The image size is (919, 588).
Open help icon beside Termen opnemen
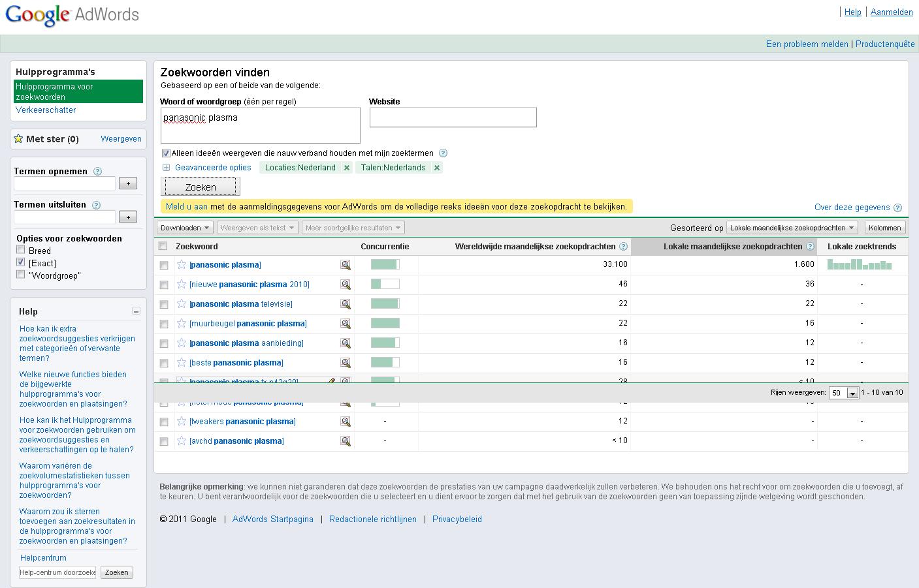98,172
